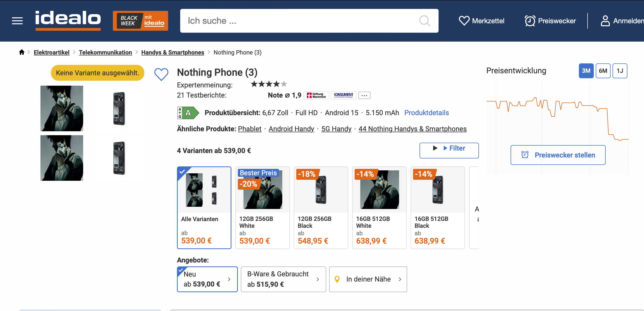Expand the Filter disclosure
Image resolution: width=644 pixels, height=311 pixels.
[449, 150]
